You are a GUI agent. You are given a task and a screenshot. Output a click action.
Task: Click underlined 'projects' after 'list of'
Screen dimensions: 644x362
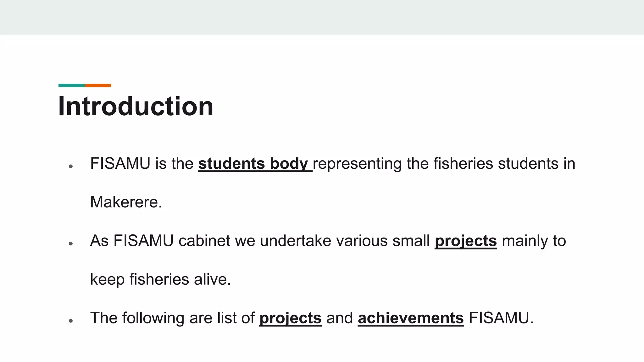(290, 318)
